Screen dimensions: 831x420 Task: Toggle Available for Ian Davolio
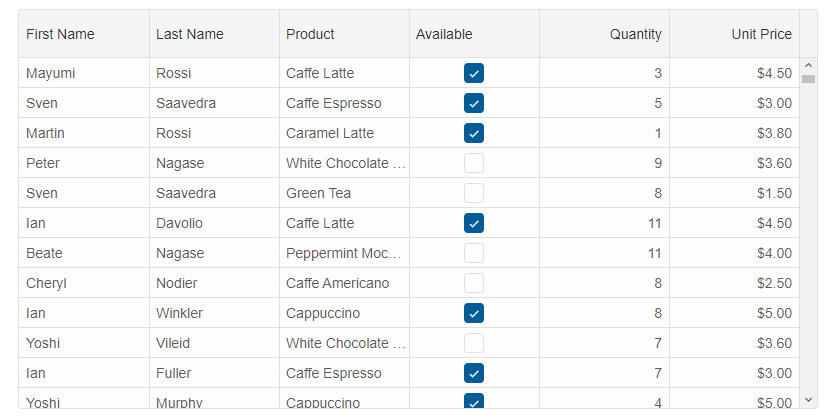pos(474,223)
